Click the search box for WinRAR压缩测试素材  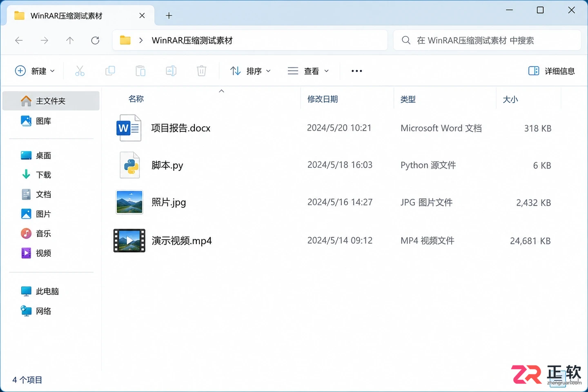click(487, 40)
